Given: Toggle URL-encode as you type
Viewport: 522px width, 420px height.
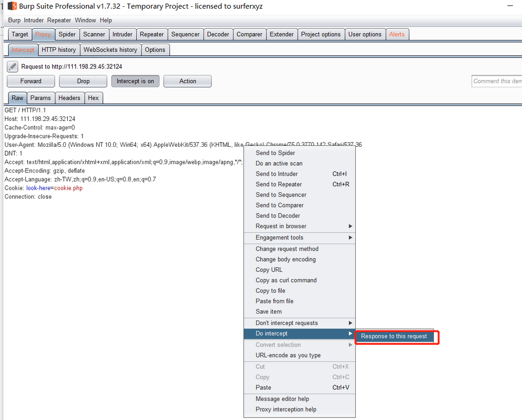Looking at the screenshot, I should (x=299, y=356).
